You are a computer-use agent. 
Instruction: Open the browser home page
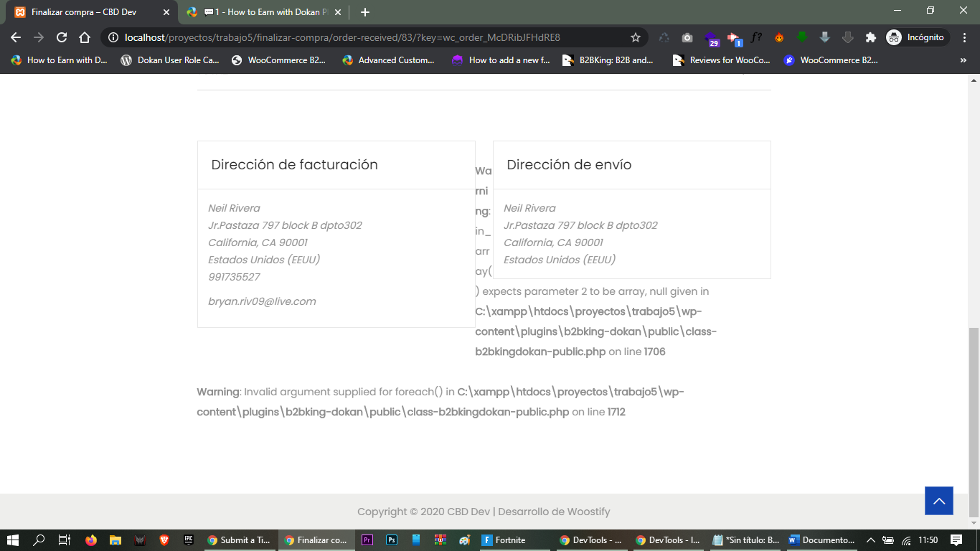[85, 37]
